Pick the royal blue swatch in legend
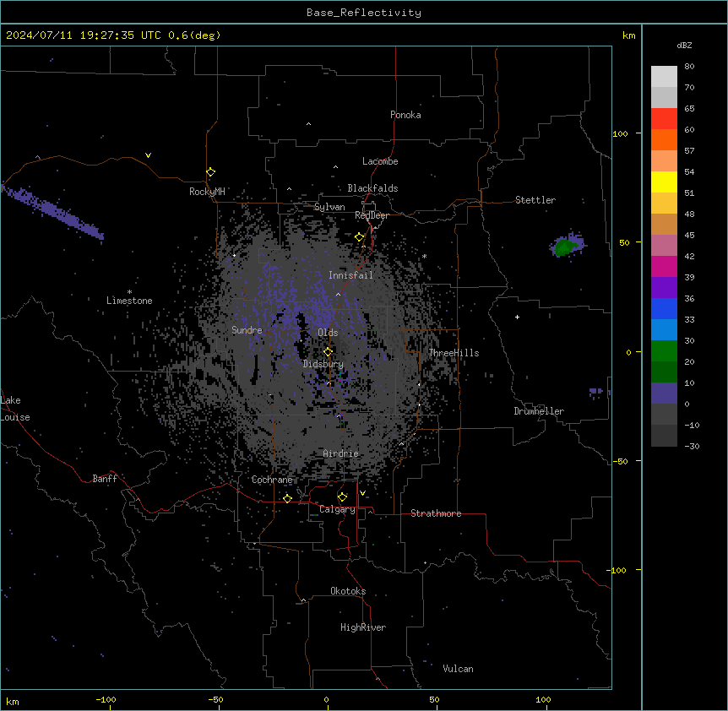The image size is (728, 711). (664, 308)
